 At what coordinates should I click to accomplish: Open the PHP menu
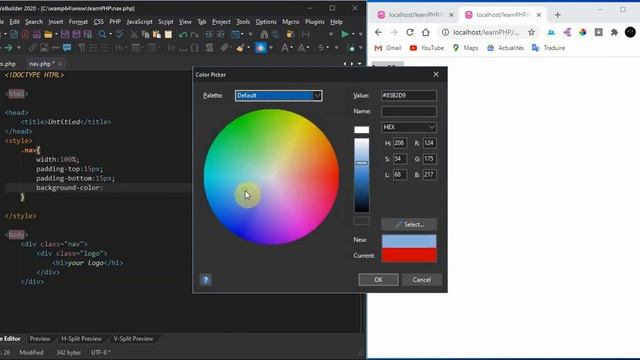[x=115, y=22]
